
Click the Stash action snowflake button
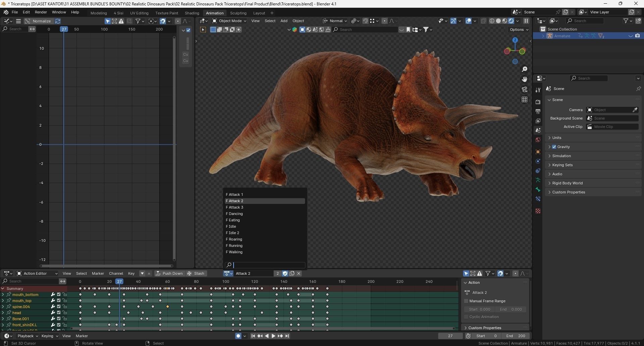(x=196, y=273)
